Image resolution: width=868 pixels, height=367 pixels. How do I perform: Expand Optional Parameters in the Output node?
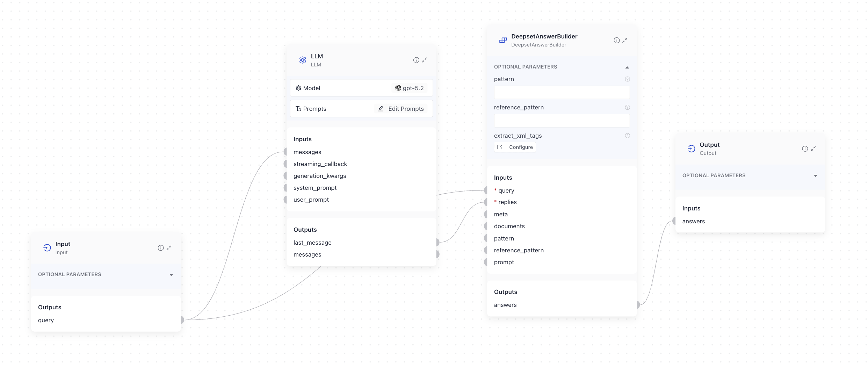[815, 176]
